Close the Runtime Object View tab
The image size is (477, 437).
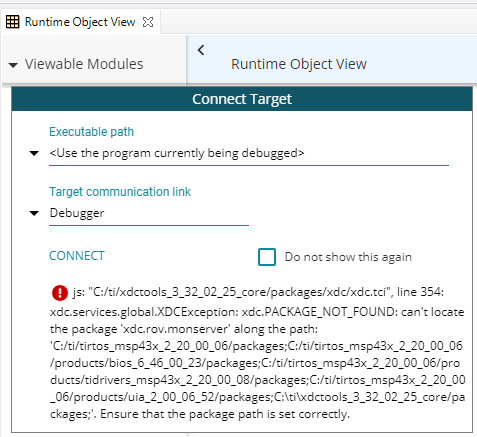coord(148,22)
